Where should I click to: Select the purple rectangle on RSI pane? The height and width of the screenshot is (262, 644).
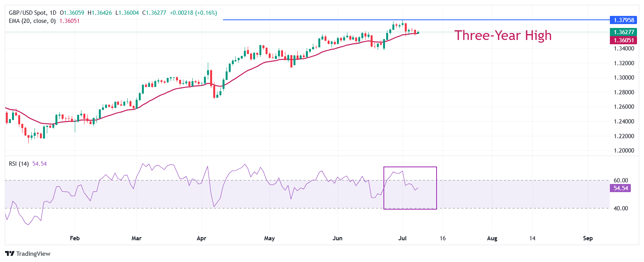pos(436,188)
